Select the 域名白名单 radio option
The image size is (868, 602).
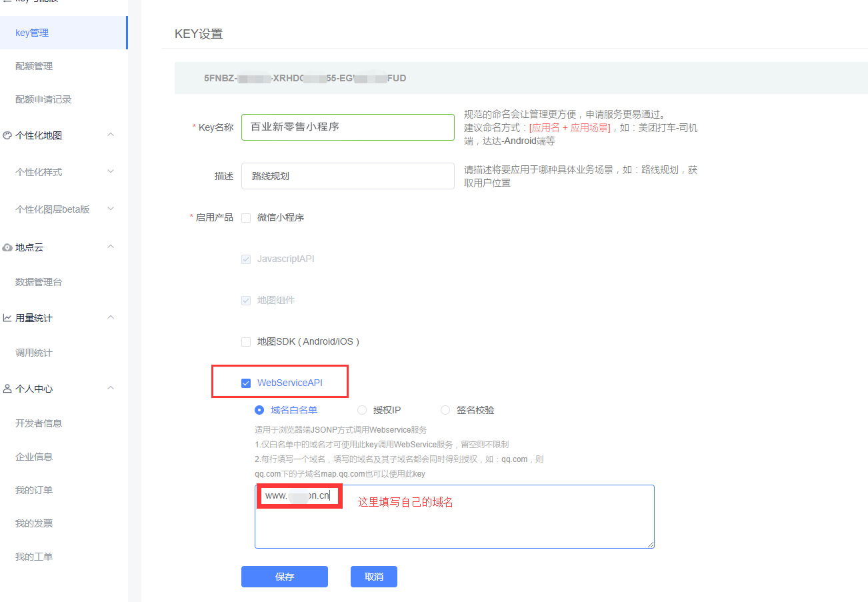click(259, 410)
